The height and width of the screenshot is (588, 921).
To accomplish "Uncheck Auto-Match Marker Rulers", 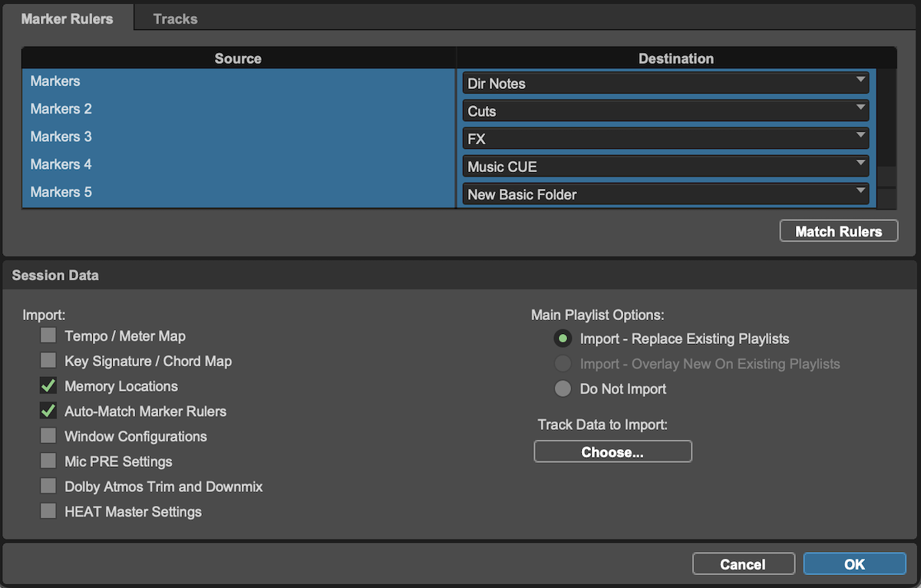I will [48, 411].
